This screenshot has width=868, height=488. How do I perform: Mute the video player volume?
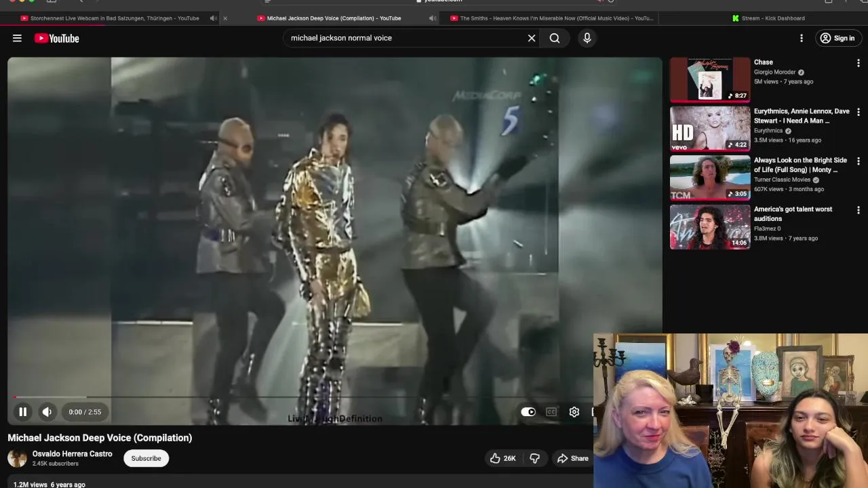coord(47,411)
